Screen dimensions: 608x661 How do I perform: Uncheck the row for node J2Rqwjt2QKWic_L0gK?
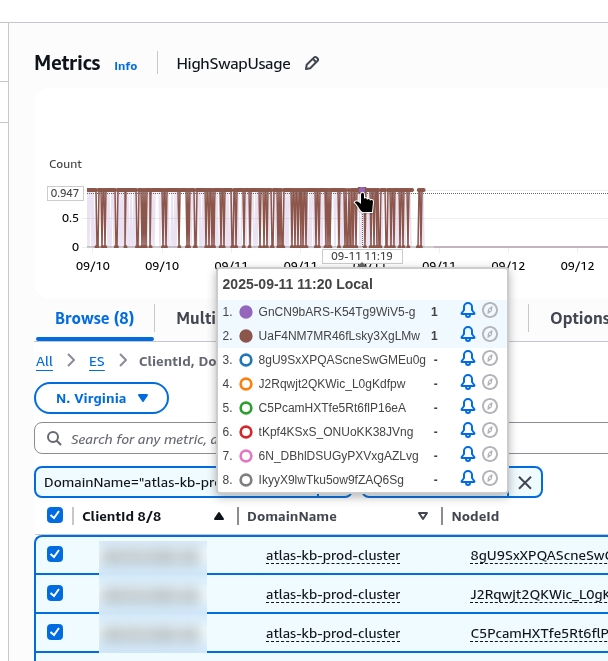point(55,594)
